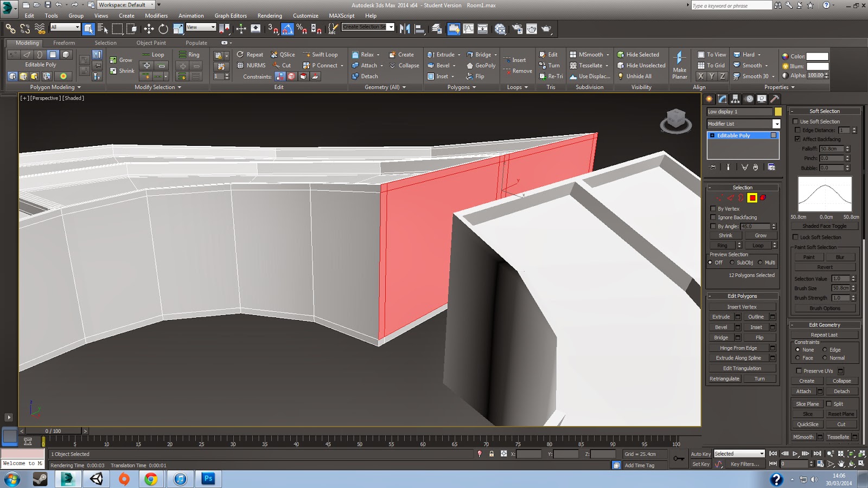Click the Pan View hand icon
The image size is (868, 488).
pos(841,464)
